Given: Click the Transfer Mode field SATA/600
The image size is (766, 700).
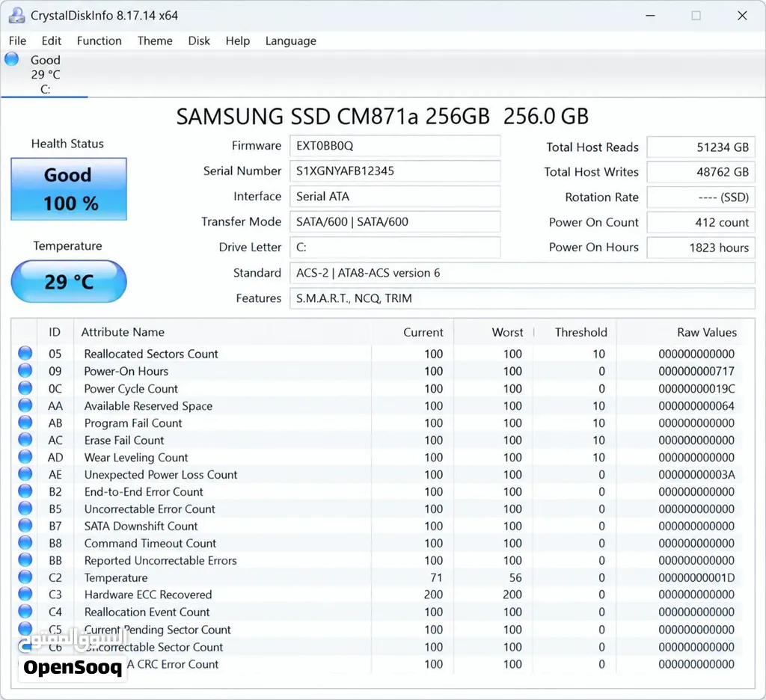Looking at the screenshot, I should (395, 222).
